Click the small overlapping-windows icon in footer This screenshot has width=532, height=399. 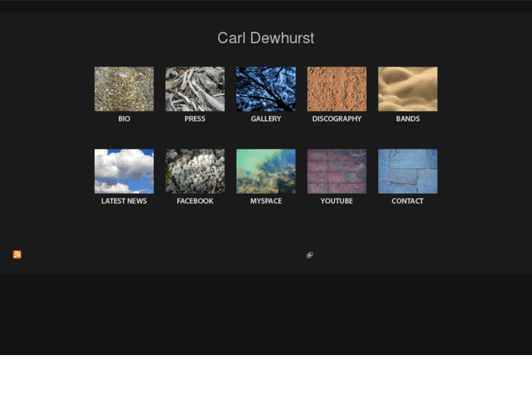tap(310, 255)
